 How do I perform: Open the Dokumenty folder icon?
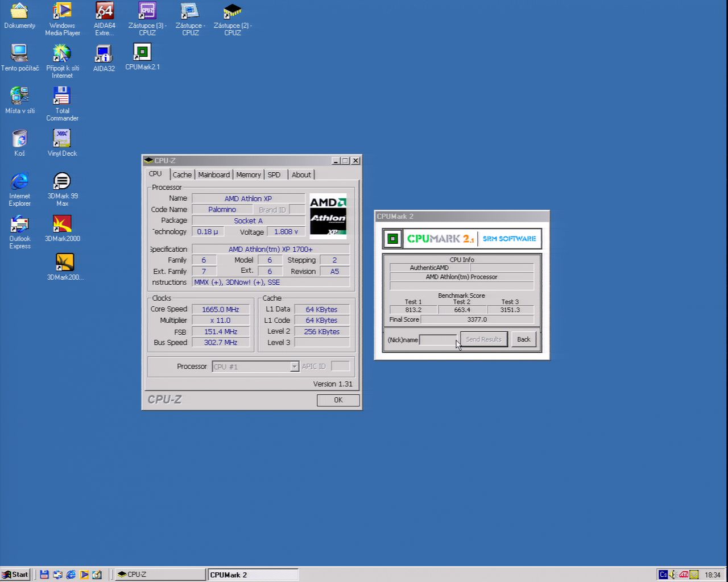click(x=19, y=16)
